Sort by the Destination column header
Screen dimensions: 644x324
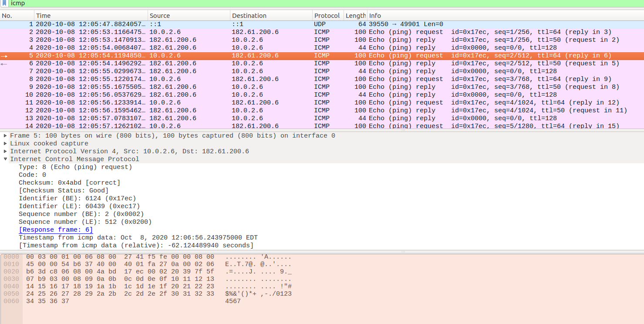pyautogui.click(x=271, y=16)
